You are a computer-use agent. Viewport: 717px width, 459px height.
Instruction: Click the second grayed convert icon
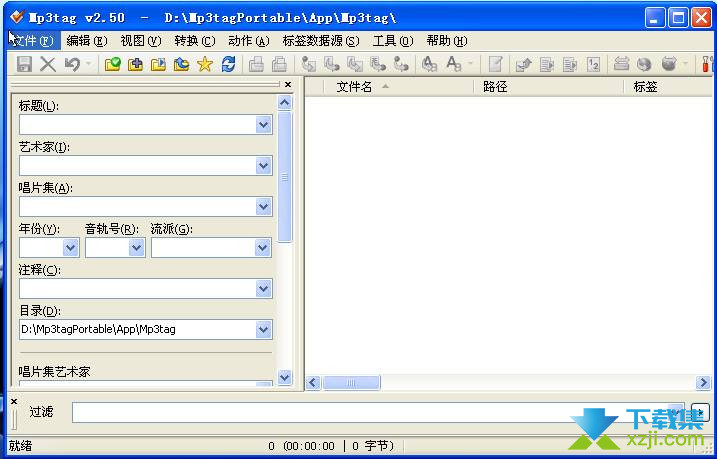(332, 64)
